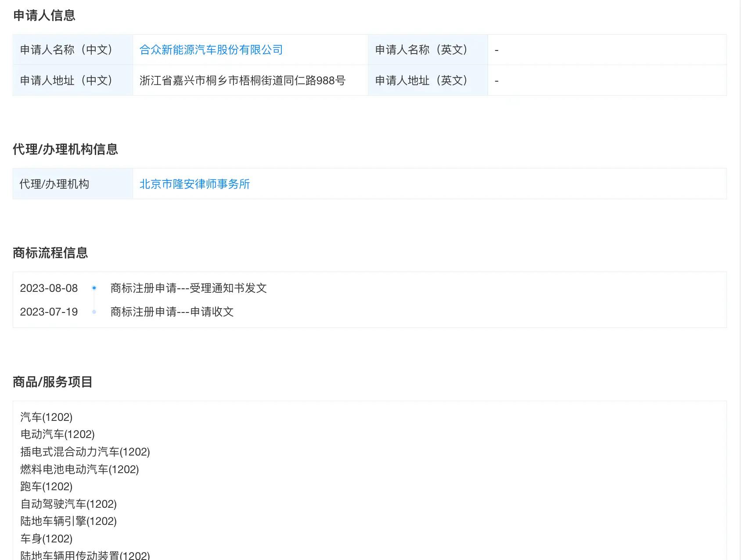This screenshot has width=741, height=560.
Task: Select goods item 跑车(1202)
Action: [47, 486]
